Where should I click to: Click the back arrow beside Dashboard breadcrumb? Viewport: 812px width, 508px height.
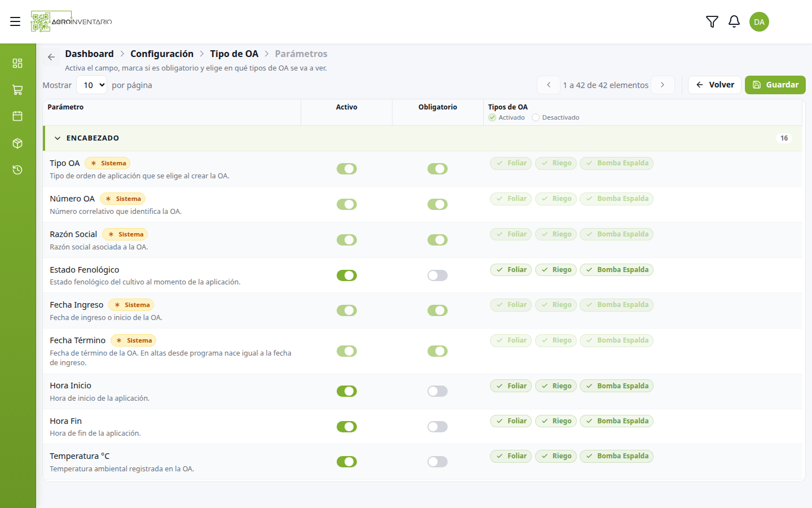51,57
